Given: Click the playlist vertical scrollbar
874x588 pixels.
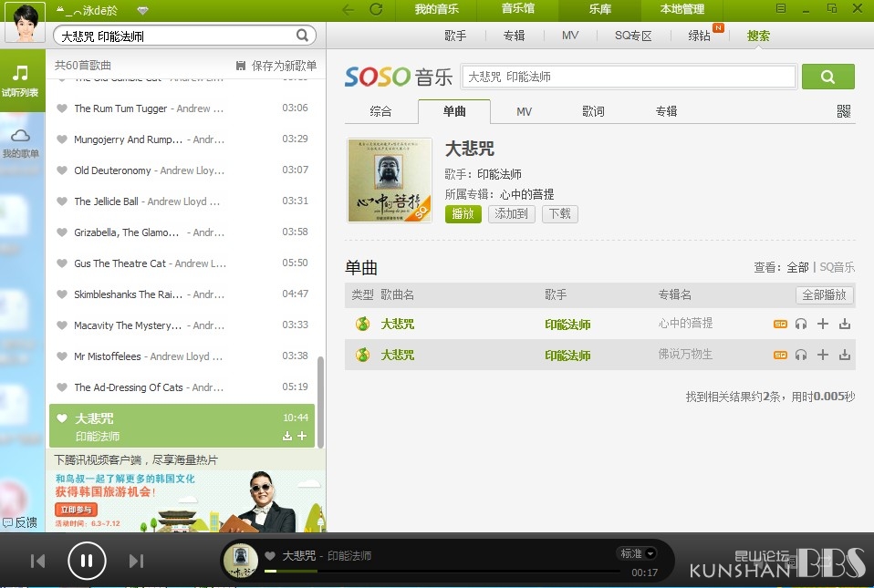Looking at the screenshot, I should click(320, 401).
